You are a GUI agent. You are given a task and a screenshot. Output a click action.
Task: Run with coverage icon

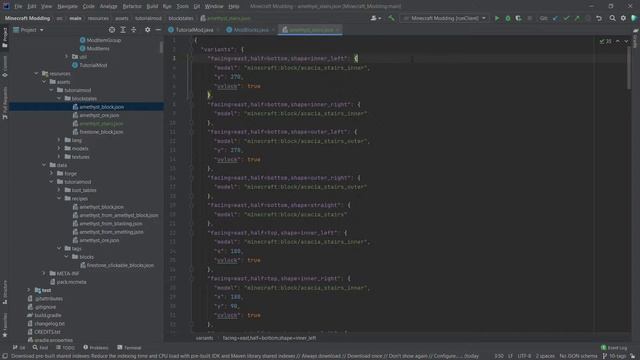coord(518,18)
